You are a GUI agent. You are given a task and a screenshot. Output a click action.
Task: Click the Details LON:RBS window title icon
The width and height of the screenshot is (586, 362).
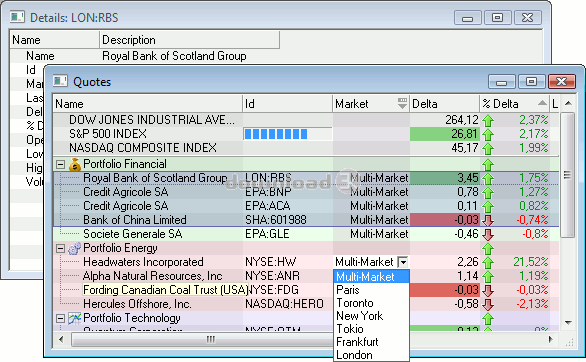[17, 17]
